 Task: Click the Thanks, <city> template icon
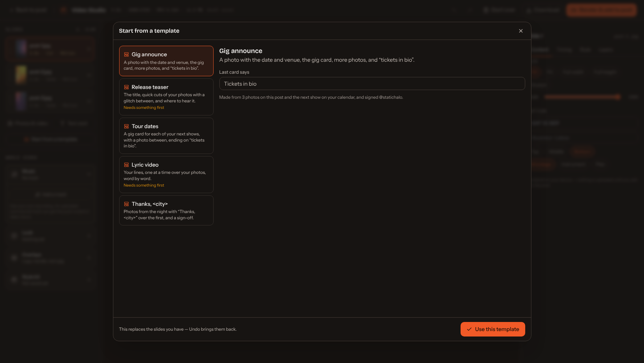126,204
